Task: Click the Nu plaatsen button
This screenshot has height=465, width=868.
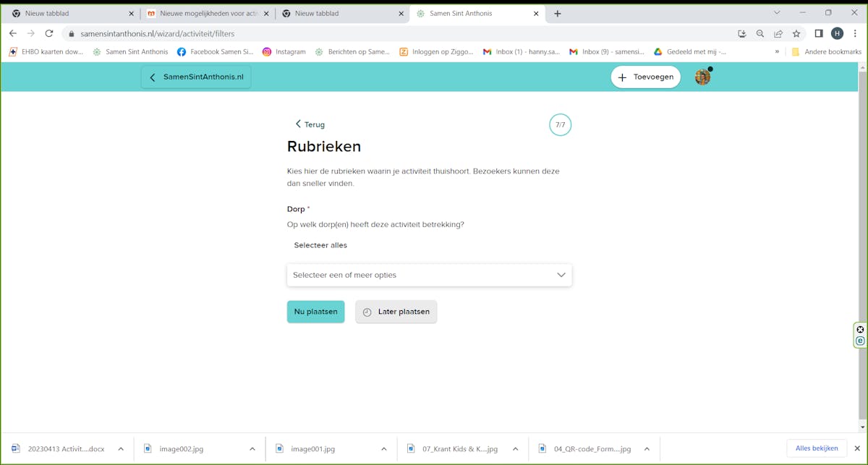Action: point(315,312)
